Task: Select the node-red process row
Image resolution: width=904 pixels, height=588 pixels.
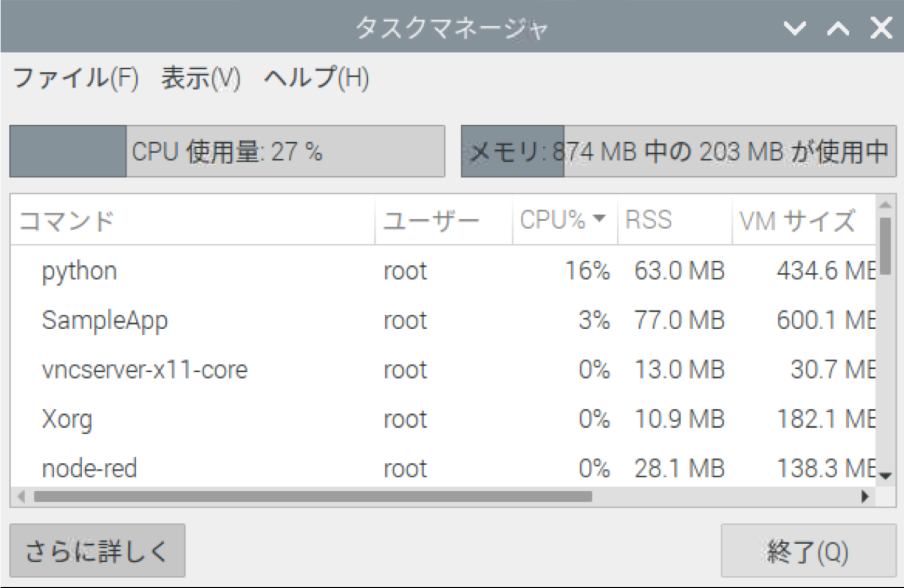Action: click(x=219, y=468)
